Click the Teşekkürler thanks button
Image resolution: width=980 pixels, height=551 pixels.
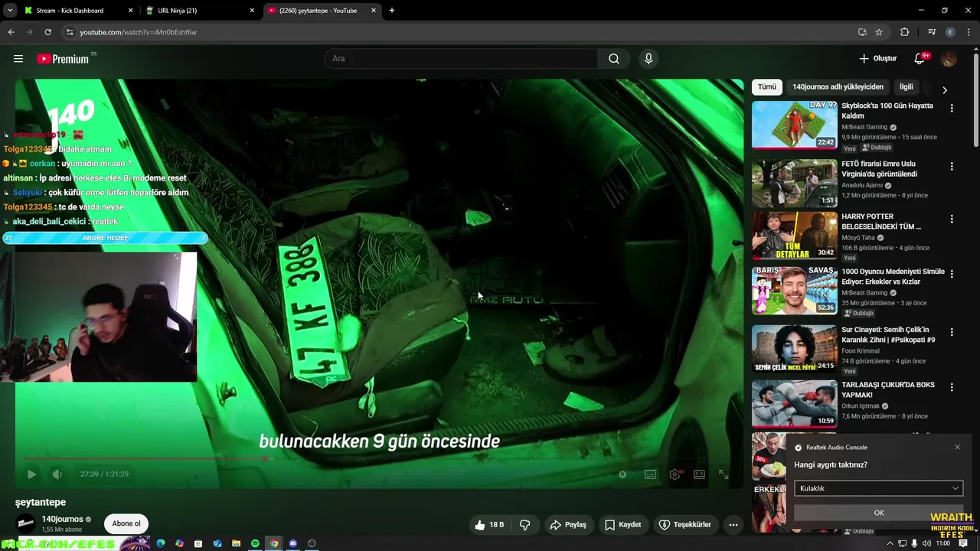point(684,525)
